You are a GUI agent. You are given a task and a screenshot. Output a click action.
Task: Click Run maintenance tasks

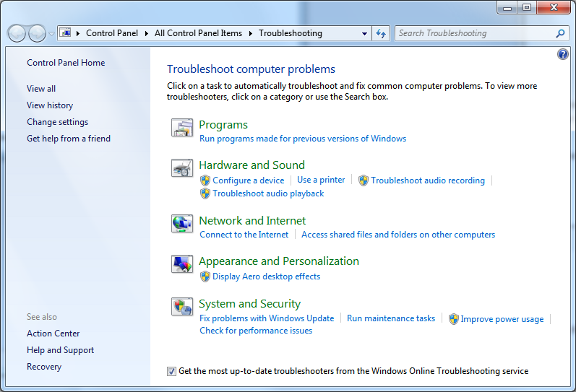click(391, 318)
